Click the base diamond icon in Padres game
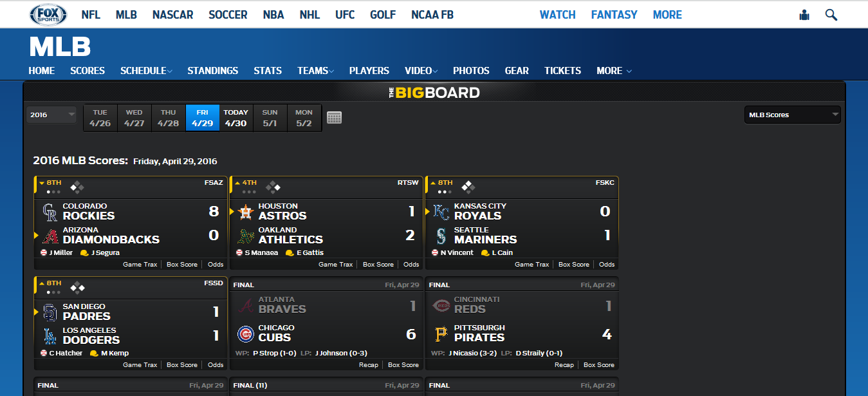 77,288
